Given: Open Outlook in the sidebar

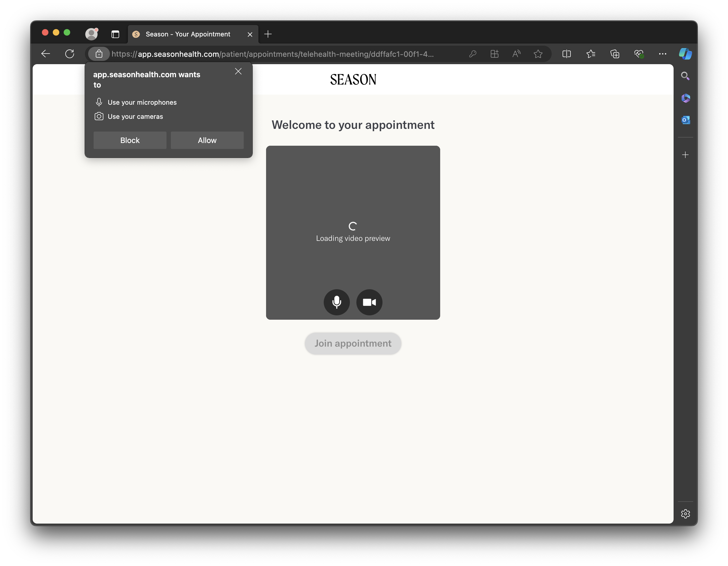Looking at the screenshot, I should pyautogui.click(x=685, y=120).
